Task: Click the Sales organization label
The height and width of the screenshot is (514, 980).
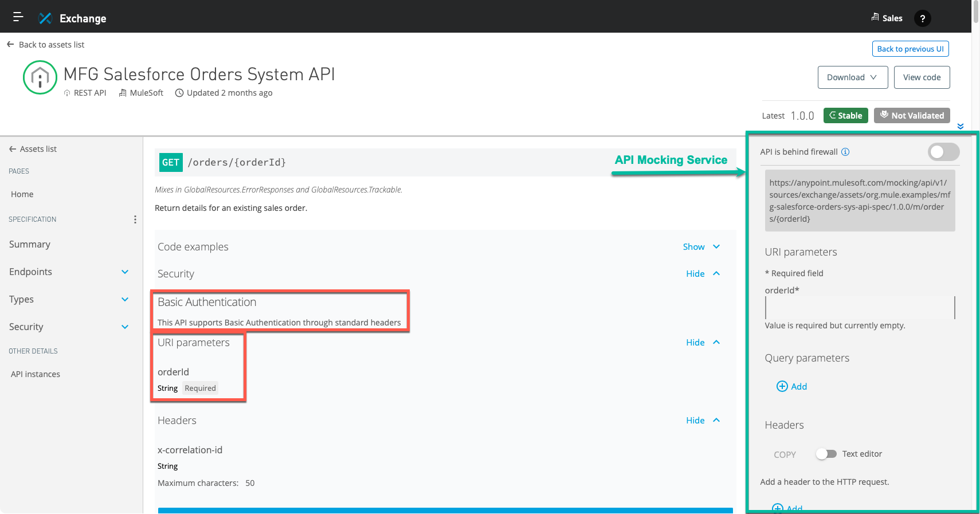Action: (892, 18)
